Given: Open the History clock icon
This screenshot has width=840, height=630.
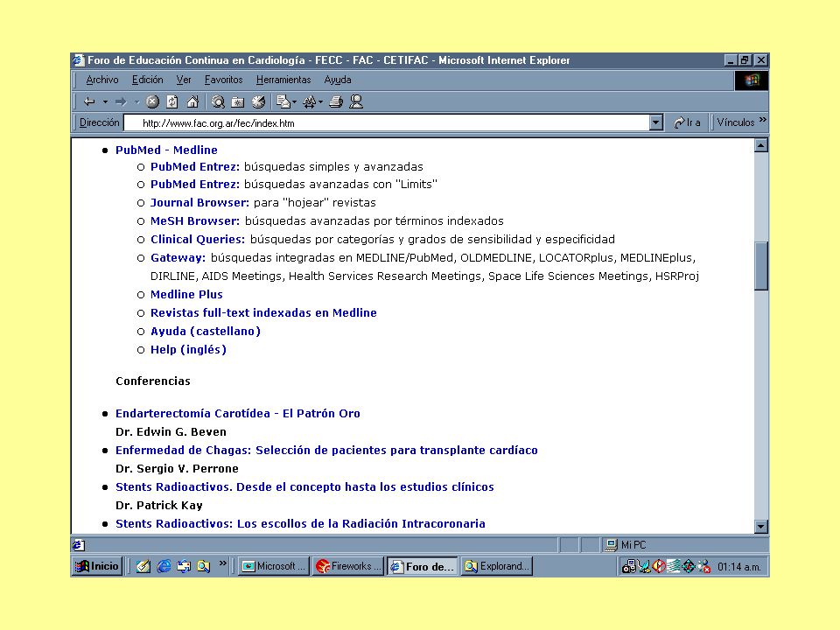Looking at the screenshot, I should pyautogui.click(x=258, y=101).
